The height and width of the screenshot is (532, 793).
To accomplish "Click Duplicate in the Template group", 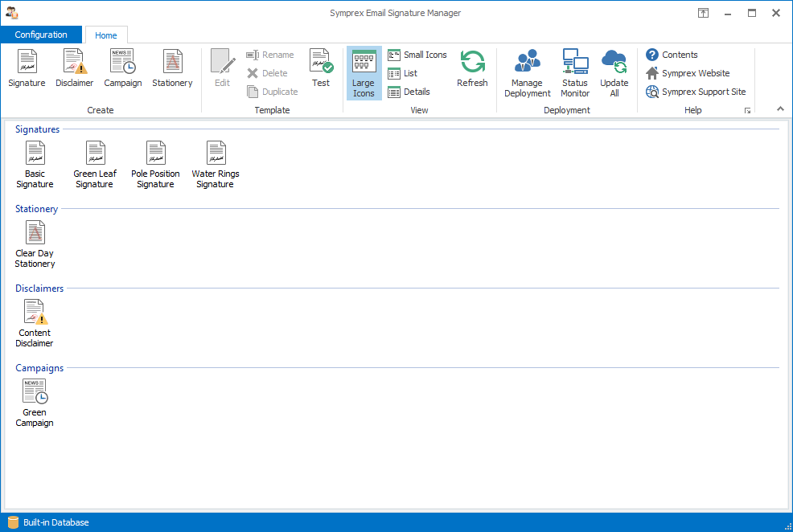I will (x=273, y=92).
